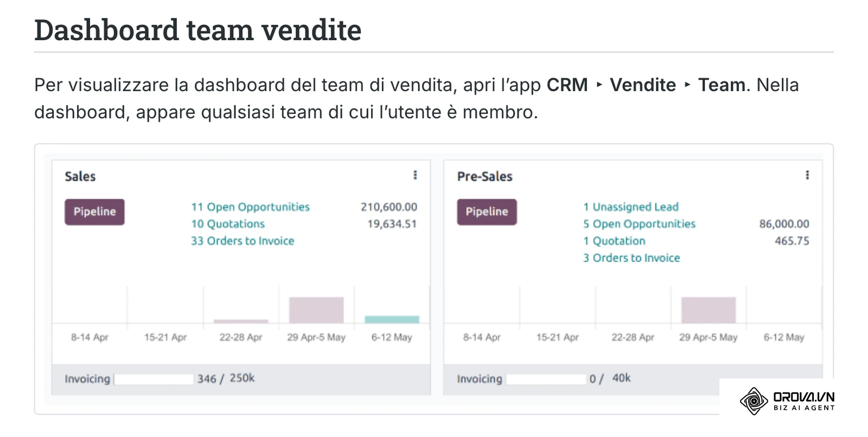Select the Sales 6-12 May teal chart bar
Image resolution: width=868 pixels, height=437 pixels.
click(392, 319)
